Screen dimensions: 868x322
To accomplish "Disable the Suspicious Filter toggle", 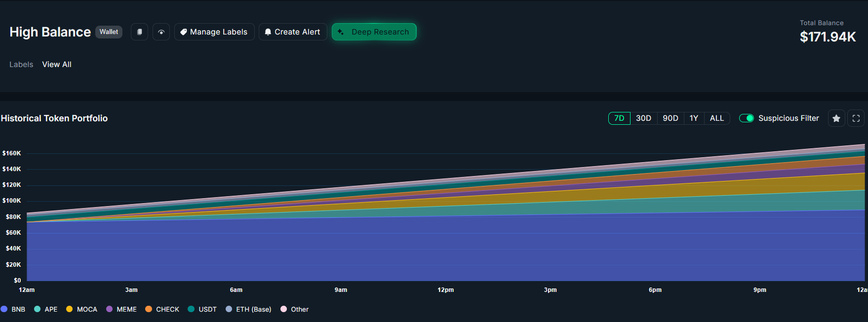I will 746,118.
